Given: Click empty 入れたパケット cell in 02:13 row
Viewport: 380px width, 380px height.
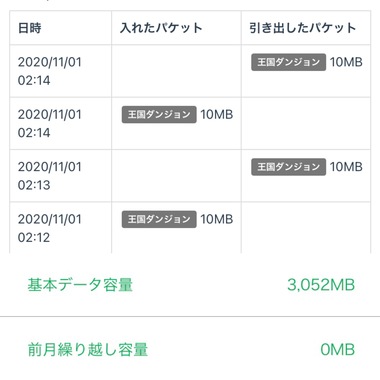Looking at the screenshot, I should pyautogui.click(x=176, y=176).
